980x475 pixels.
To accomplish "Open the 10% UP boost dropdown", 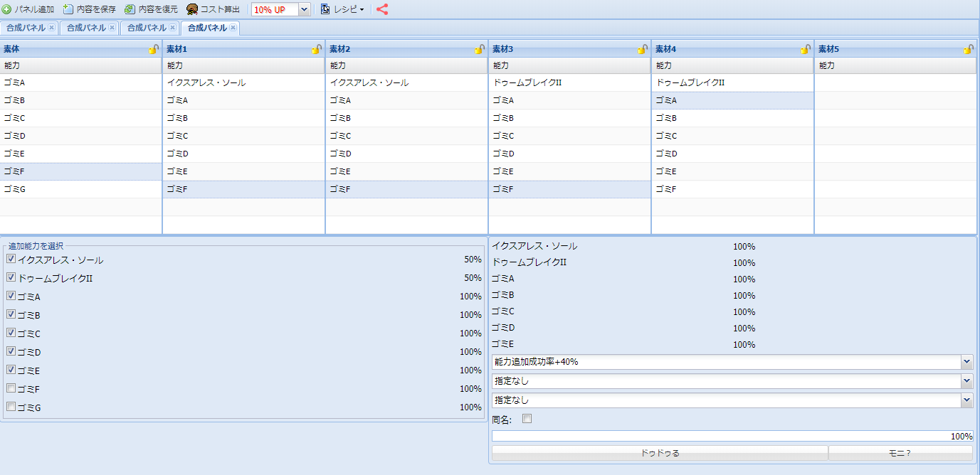I will pos(305,9).
